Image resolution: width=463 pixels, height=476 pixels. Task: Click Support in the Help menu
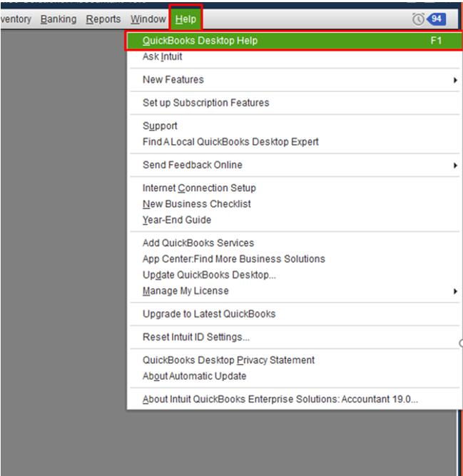294,126
